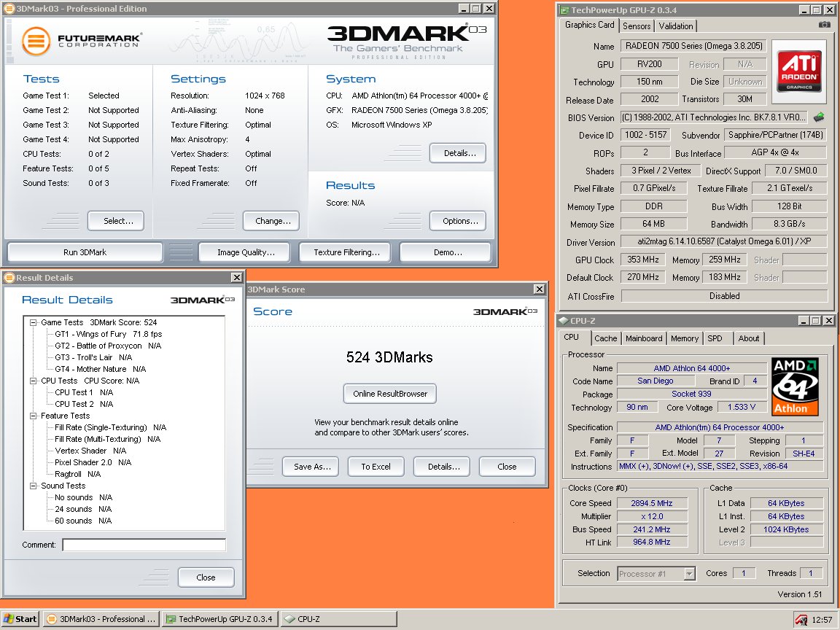The width and height of the screenshot is (840, 630).
Task: Close the 3DMark Score window with X
Action: click(x=540, y=289)
